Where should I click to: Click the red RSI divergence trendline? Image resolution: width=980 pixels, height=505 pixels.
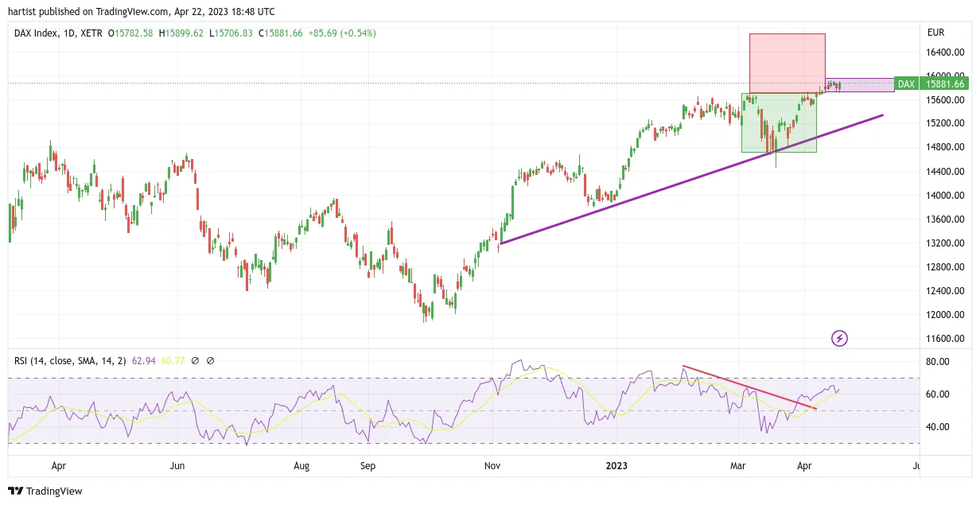pos(749,387)
